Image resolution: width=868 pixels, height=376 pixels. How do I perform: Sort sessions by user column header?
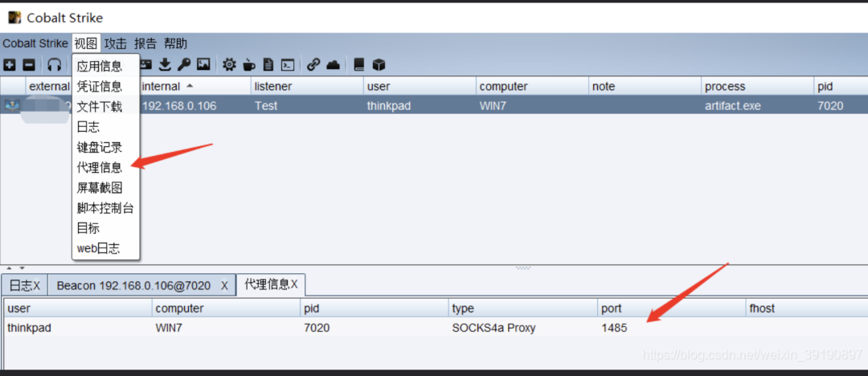420,87
